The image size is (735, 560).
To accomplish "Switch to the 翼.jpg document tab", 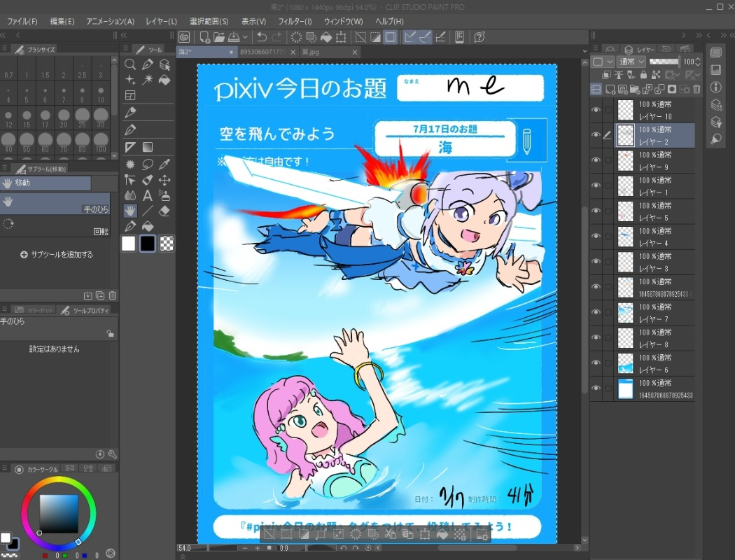I will tap(310, 52).
